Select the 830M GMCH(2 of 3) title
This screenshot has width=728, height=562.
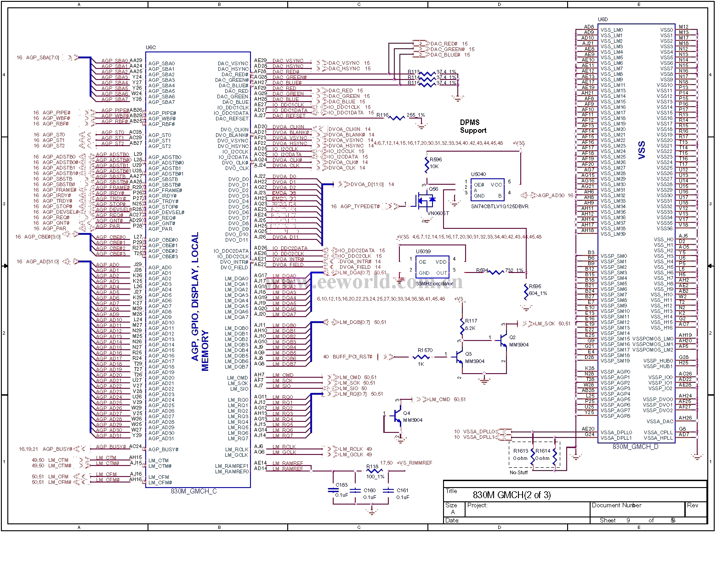tap(512, 495)
